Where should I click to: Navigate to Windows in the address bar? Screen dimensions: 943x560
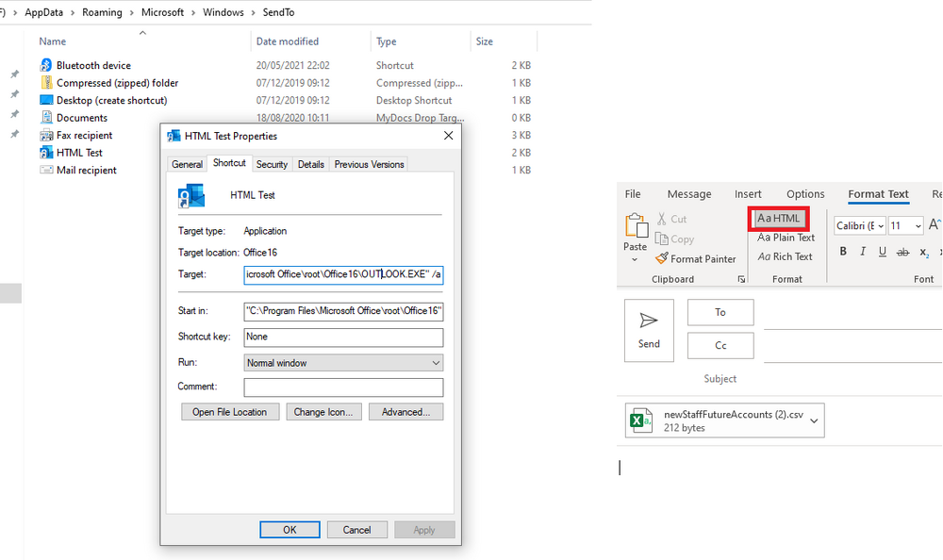pos(223,12)
